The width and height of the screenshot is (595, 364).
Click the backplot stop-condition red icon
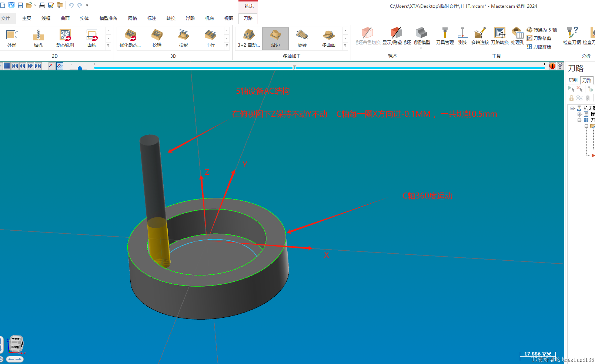(x=552, y=66)
